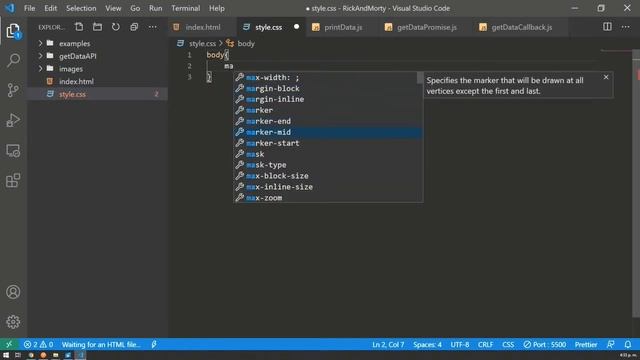Click Port : 5500 live server button
This screenshot has height=360, width=640.
545,344
